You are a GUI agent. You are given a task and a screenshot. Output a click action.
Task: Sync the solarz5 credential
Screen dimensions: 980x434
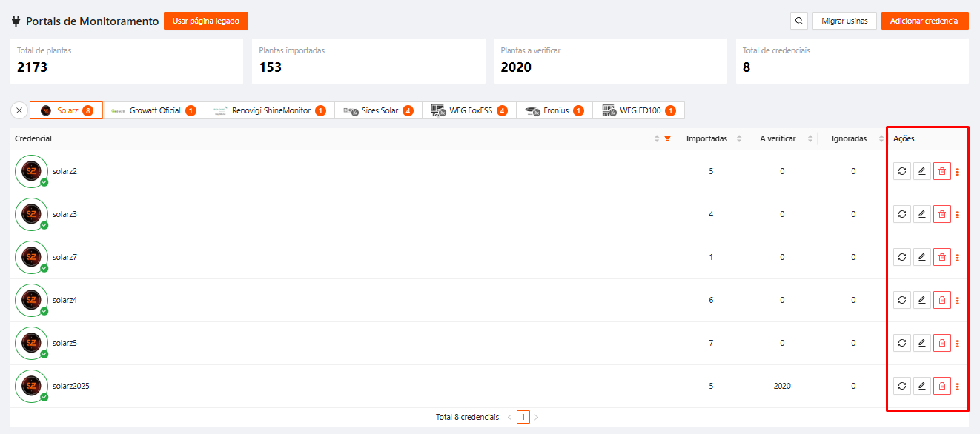click(x=902, y=344)
